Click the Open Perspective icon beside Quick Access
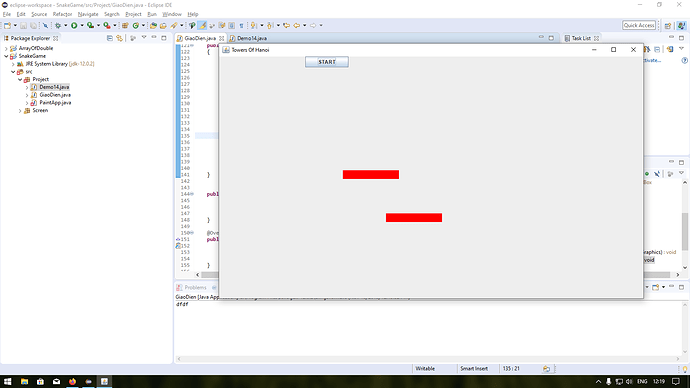The width and height of the screenshot is (690, 388). coord(668,26)
